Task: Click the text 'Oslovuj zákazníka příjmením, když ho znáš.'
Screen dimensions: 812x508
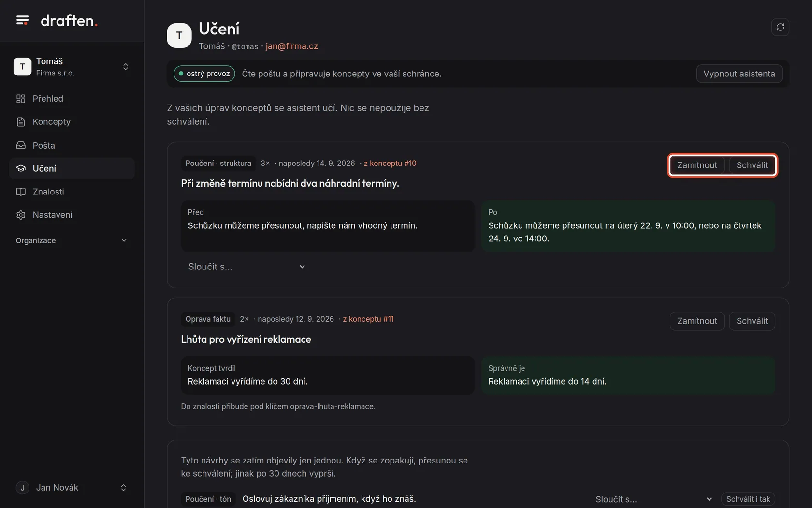Action: point(329,499)
